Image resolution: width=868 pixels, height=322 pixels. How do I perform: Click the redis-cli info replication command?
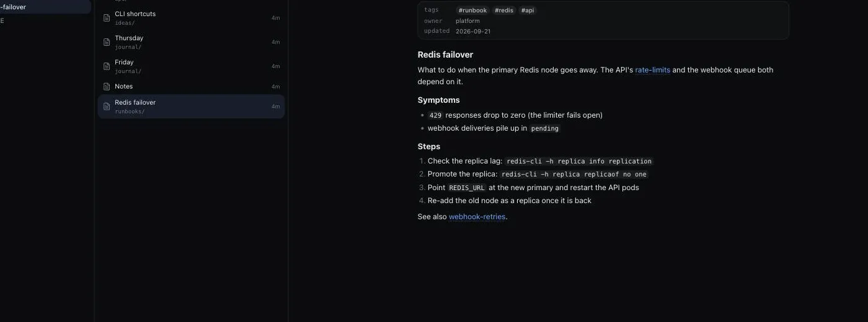point(579,161)
